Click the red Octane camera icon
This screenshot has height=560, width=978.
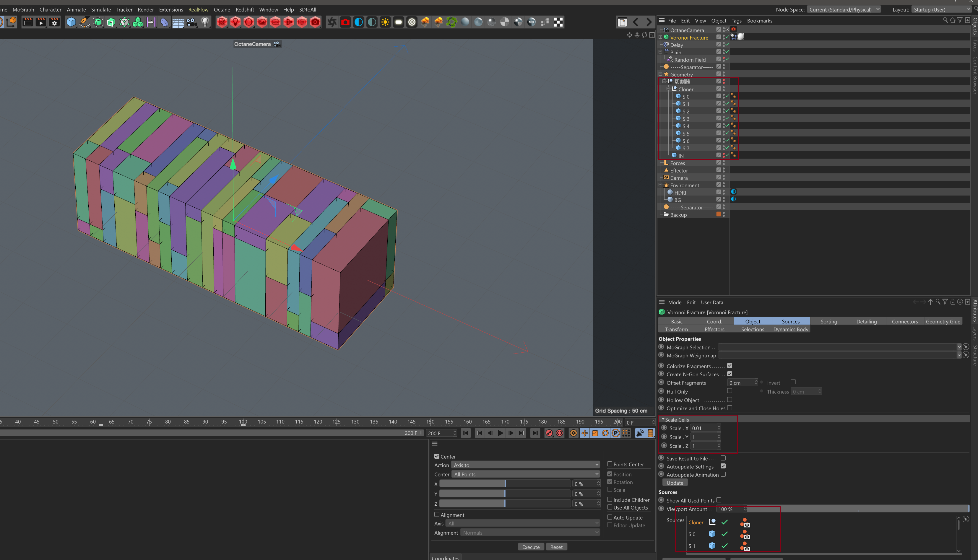(x=345, y=22)
